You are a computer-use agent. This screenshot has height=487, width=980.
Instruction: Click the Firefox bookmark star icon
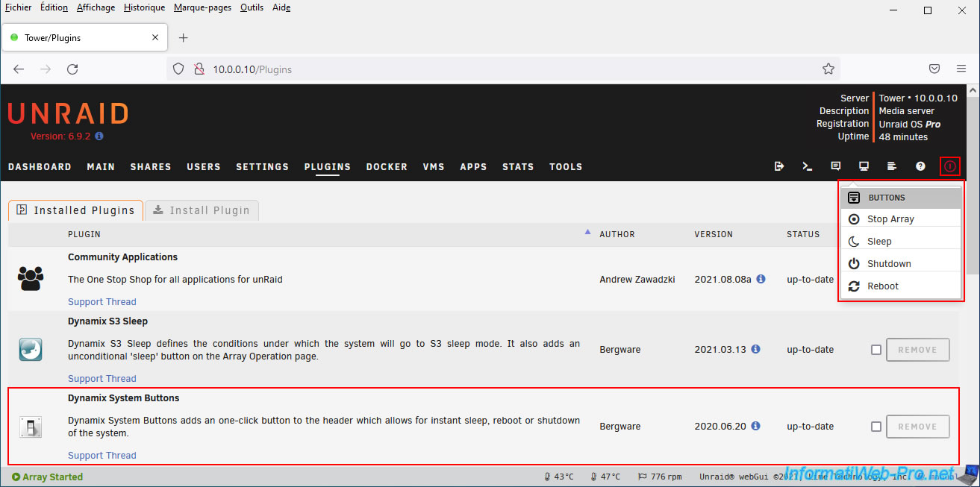pos(828,69)
